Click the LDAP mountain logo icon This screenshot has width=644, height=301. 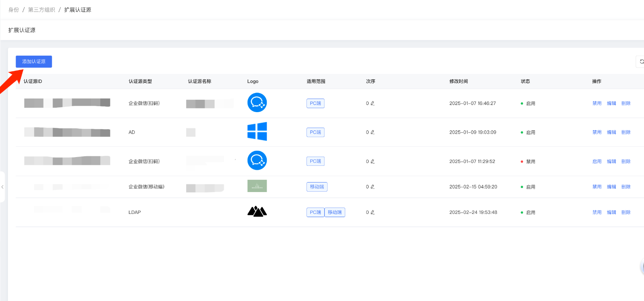pyautogui.click(x=257, y=212)
